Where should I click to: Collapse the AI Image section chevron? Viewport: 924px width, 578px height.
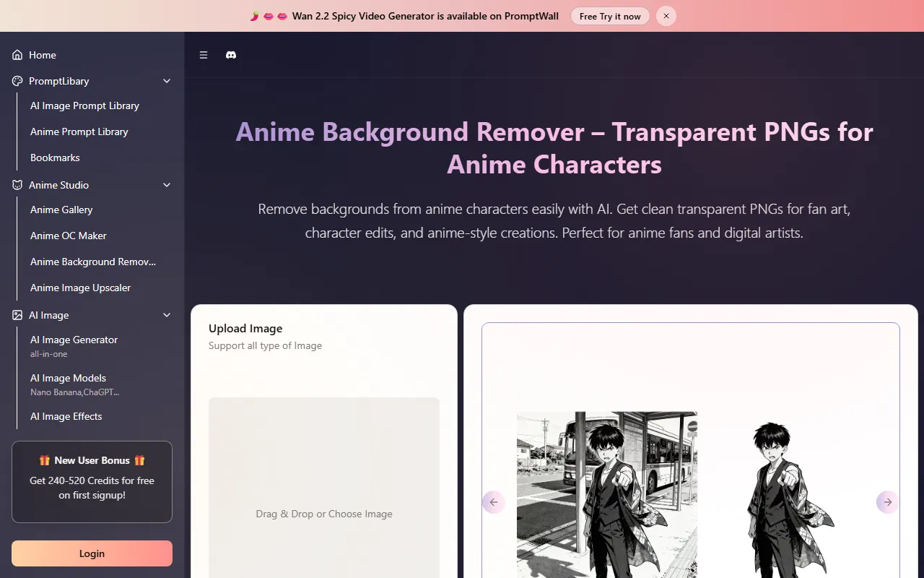pyautogui.click(x=167, y=315)
